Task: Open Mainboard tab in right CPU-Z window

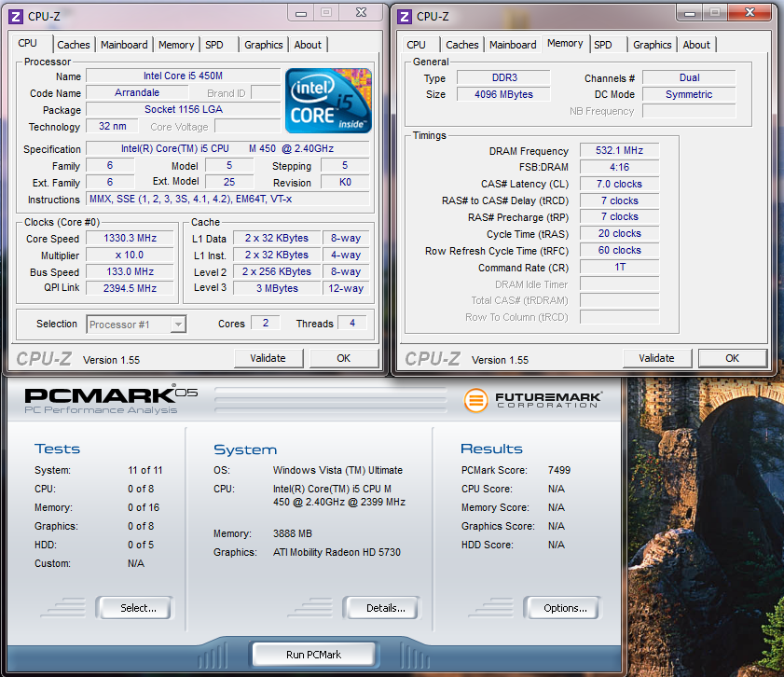Action: tap(513, 45)
